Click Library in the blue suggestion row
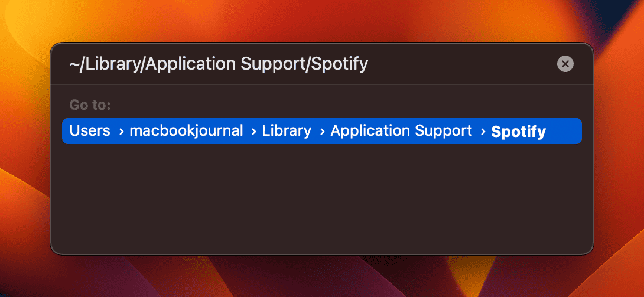This screenshot has height=297, width=644. 287,131
